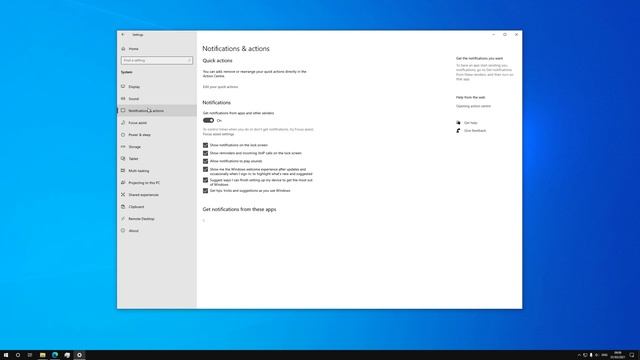Click the About info icon
Screen dimensions: 640x360
[123, 231]
